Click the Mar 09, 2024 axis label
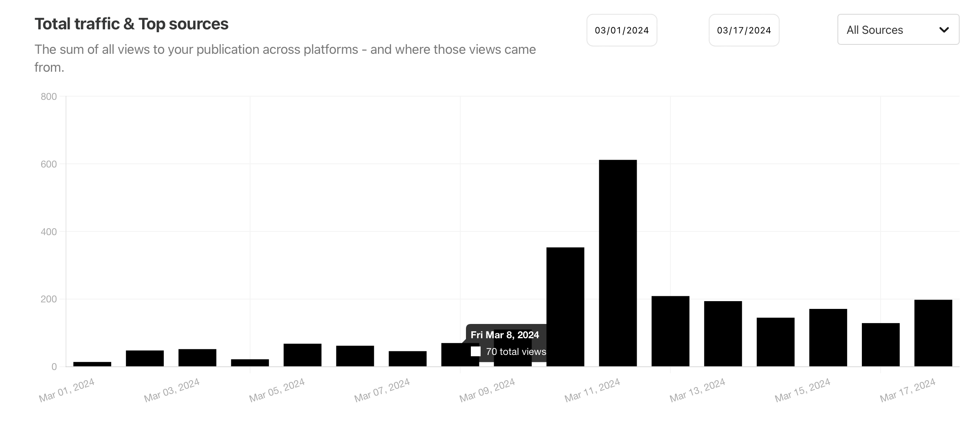980x445 pixels. pyautogui.click(x=487, y=390)
